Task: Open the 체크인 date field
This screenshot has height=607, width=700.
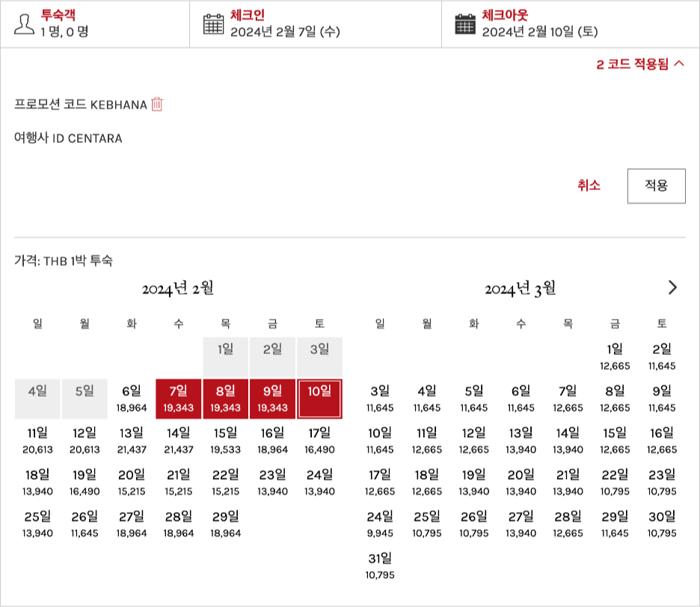Action: (x=315, y=24)
